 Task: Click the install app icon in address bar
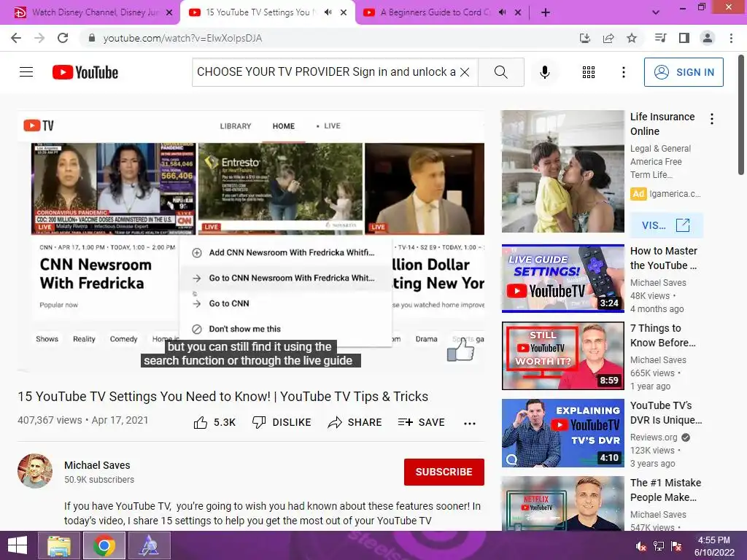point(584,38)
